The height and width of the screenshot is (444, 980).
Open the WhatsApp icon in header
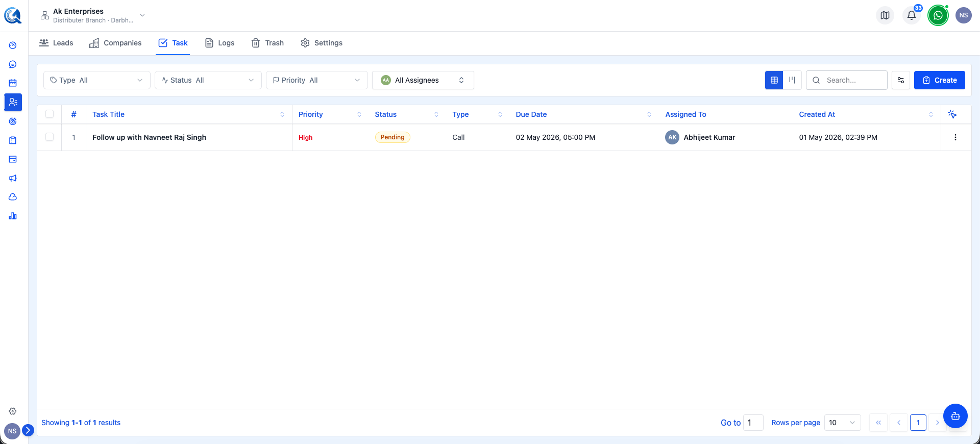pos(938,15)
